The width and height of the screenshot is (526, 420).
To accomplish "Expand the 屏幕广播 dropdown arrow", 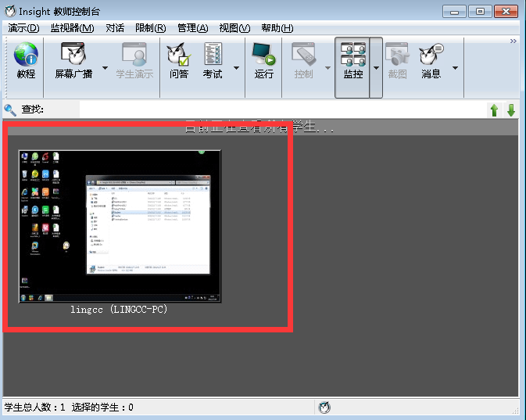I will 105,67.
